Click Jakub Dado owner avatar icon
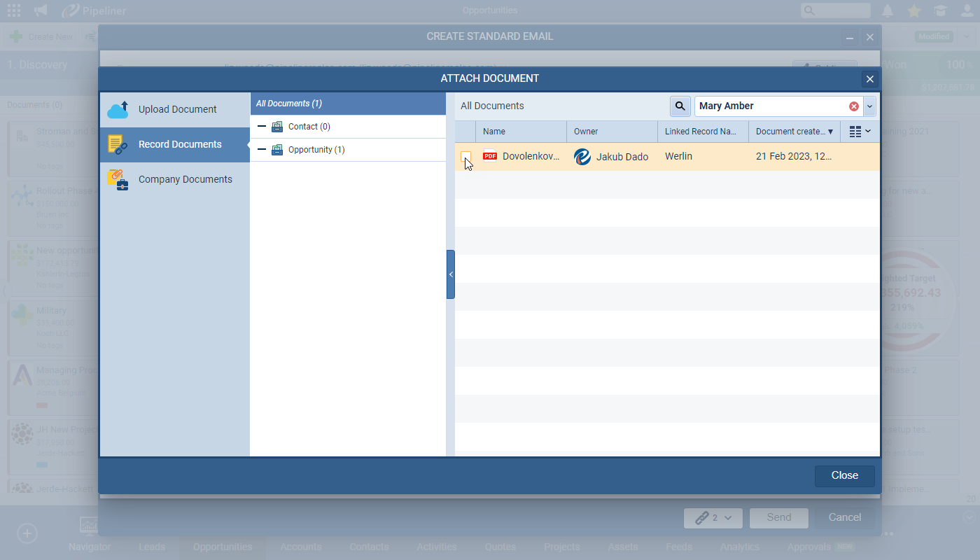 click(582, 157)
